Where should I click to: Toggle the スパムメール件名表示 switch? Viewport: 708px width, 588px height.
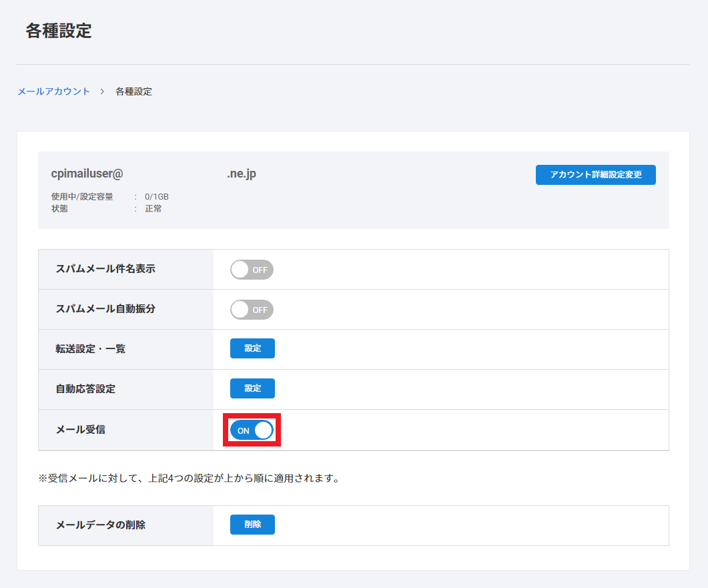(252, 270)
